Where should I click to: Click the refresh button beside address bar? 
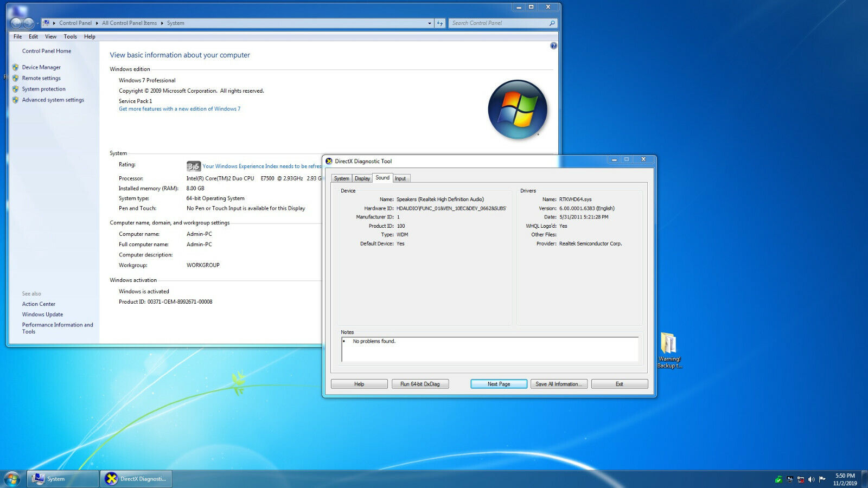pos(440,23)
